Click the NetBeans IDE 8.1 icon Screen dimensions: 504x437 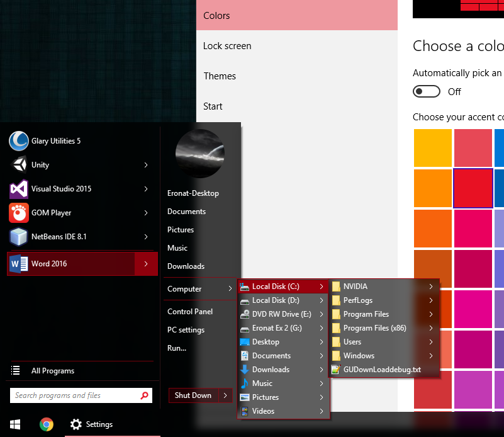[19, 237]
